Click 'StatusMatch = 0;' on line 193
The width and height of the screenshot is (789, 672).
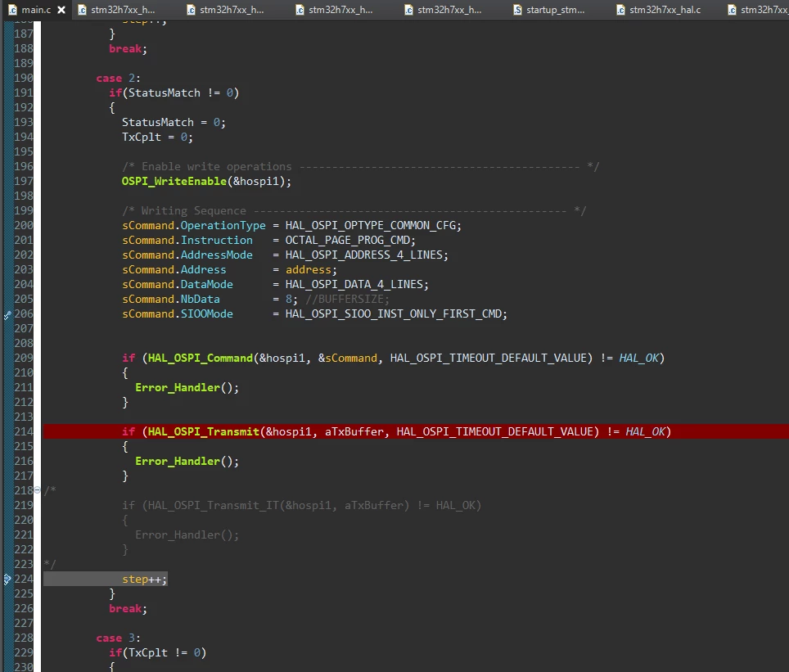174,122
